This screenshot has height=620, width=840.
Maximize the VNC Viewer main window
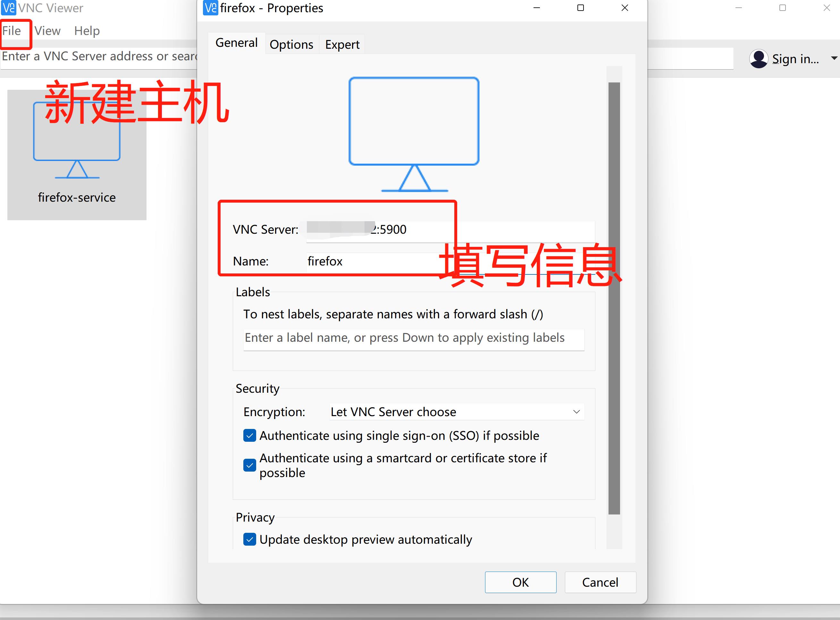click(783, 8)
